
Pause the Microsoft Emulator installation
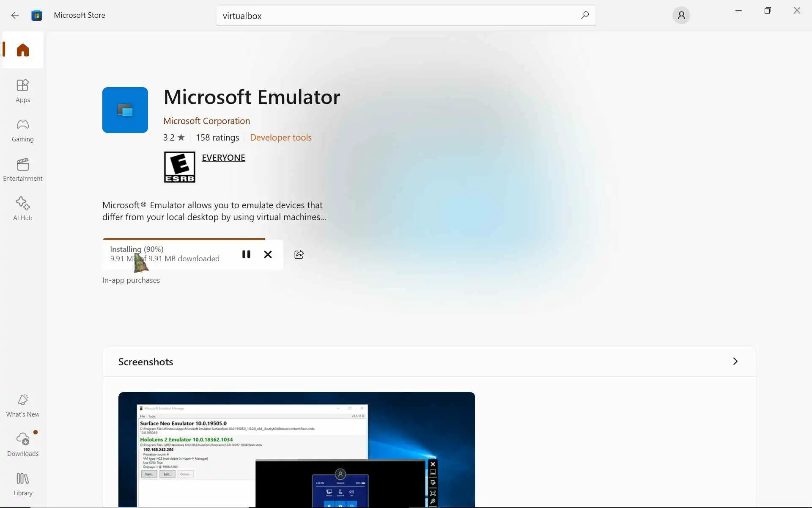pos(246,254)
